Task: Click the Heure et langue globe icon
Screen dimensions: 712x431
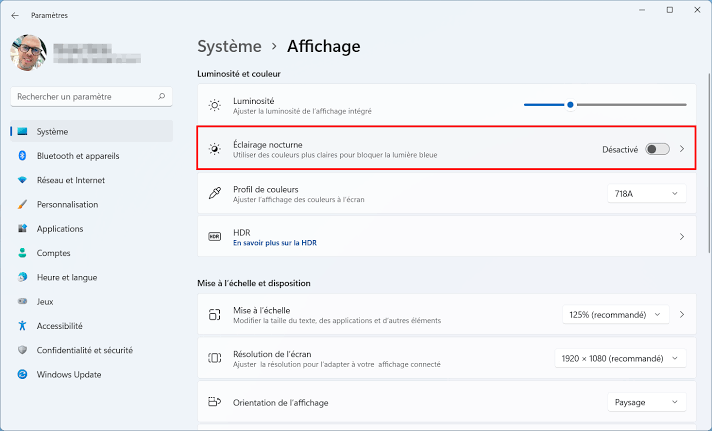Action: pos(22,277)
